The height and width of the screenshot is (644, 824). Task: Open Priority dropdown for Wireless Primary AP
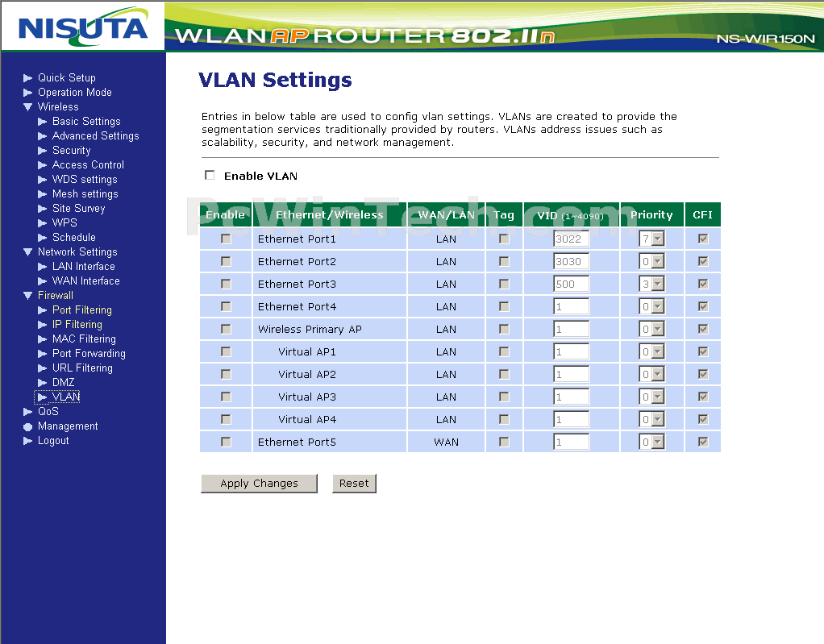point(651,329)
